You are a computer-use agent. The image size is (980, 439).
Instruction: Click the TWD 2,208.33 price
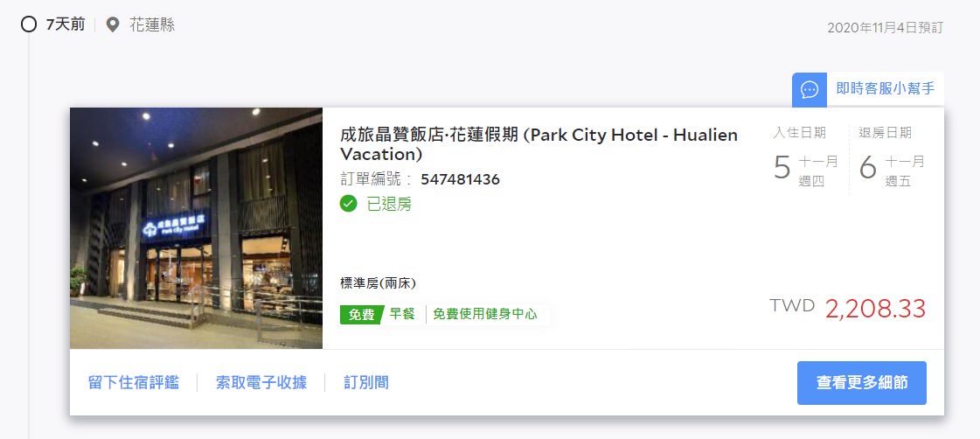[847, 309]
